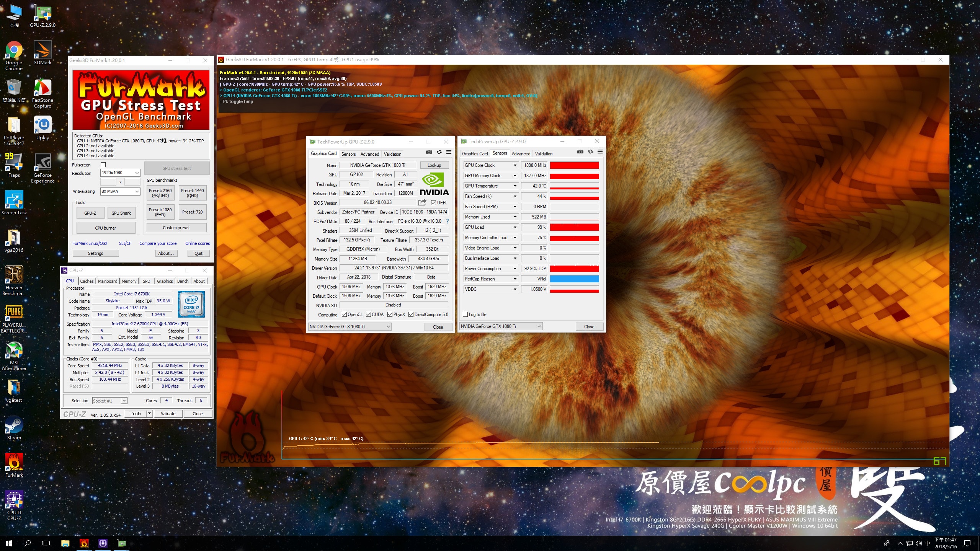Click the Memory Controller Load graph bar
Viewport: 980px width, 551px height.
[574, 238]
